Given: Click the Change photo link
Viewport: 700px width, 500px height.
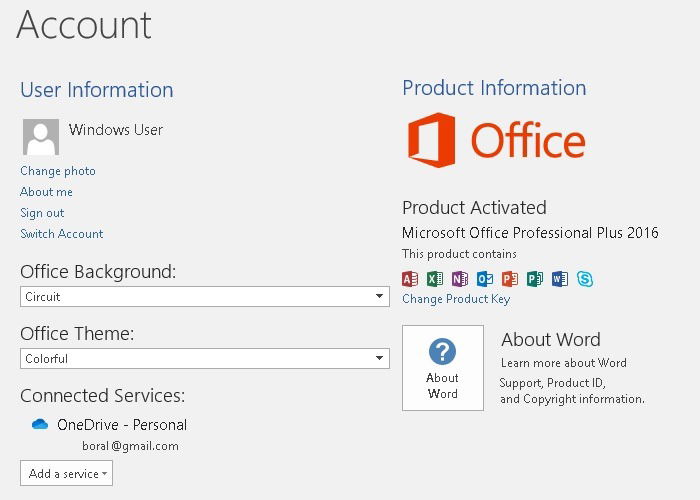Looking at the screenshot, I should [58, 171].
